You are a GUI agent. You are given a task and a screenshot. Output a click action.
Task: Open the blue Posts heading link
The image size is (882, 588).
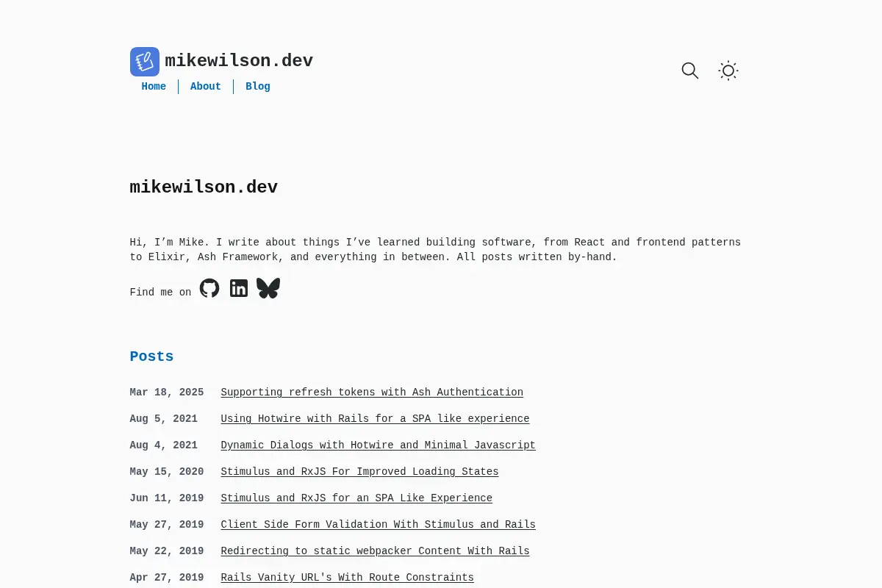coord(151,356)
